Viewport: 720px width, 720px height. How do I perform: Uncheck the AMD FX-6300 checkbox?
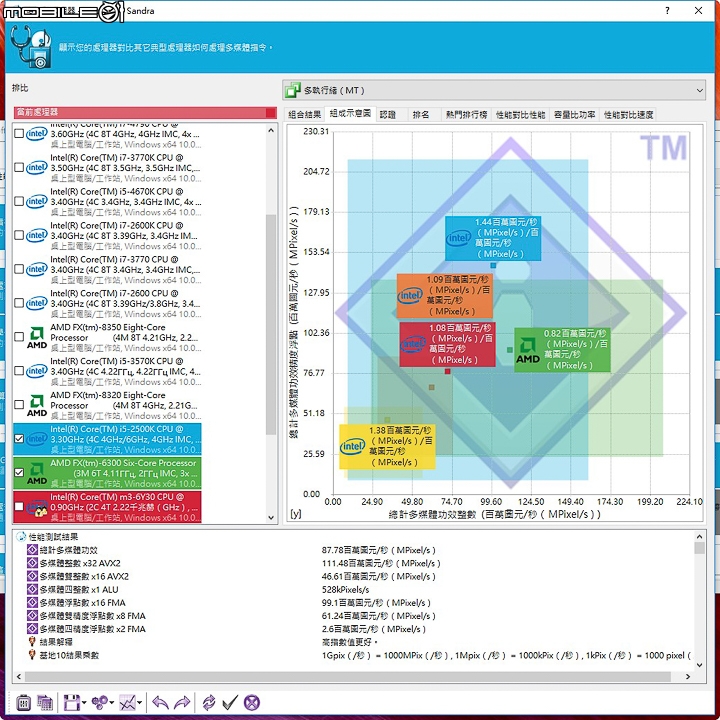pos(19,472)
